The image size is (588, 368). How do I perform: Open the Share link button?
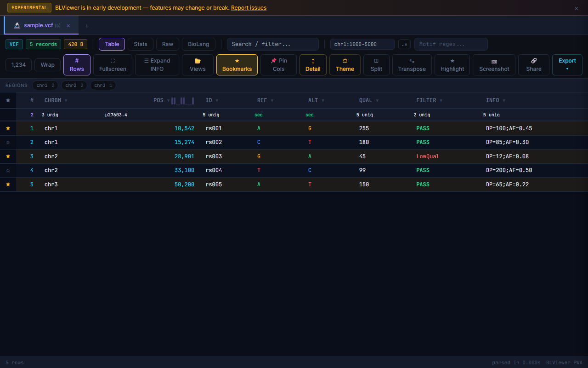click(533, 65)
